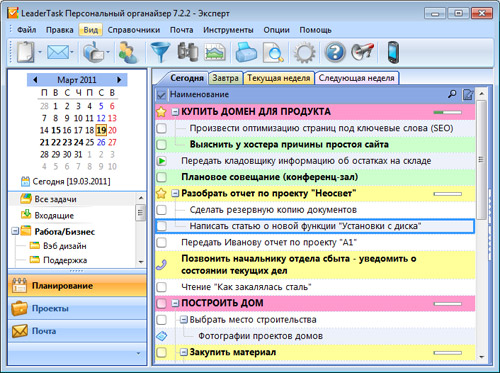Open navigation pane options chevron at bottom
500x373 pixels.
coord(138,353)
